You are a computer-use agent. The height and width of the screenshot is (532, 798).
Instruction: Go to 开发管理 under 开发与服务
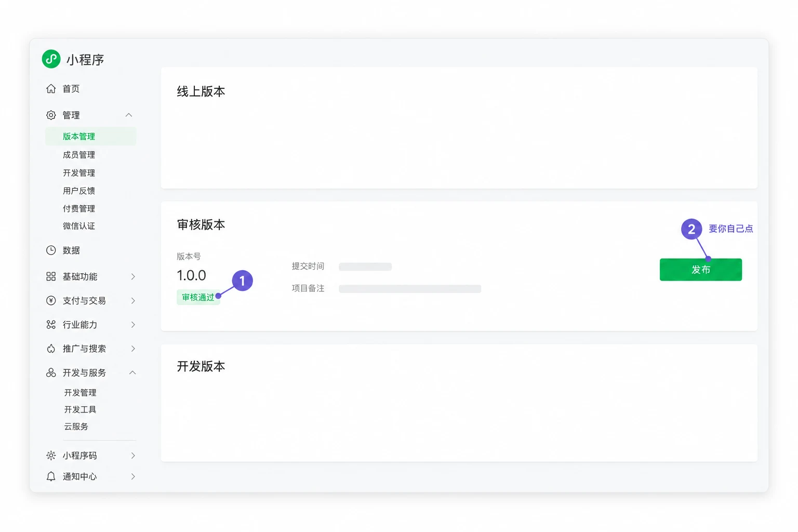(x=80, y=392)
